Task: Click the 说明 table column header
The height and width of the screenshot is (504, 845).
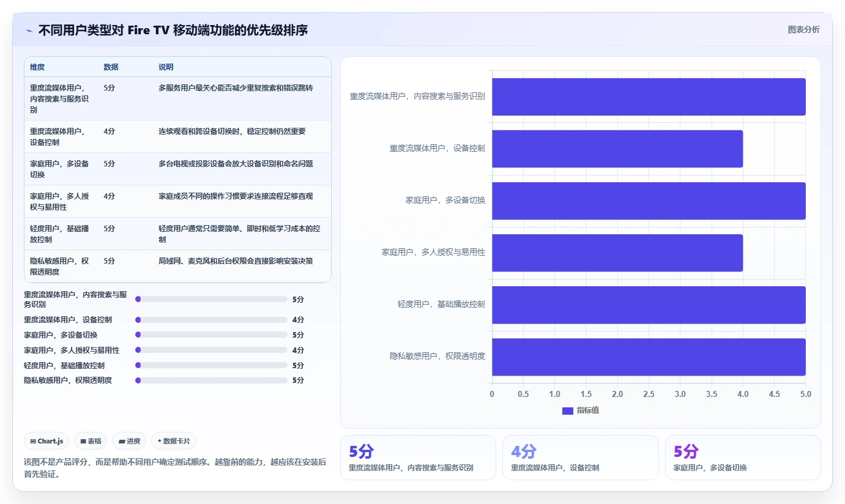Action: pyautogui.click(x=166, y=67)
